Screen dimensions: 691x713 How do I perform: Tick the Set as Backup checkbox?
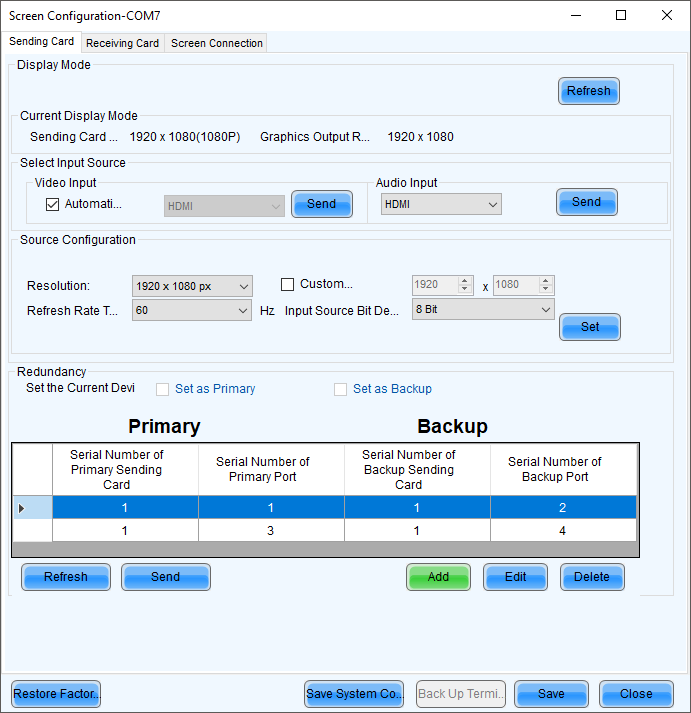point(340,389)
